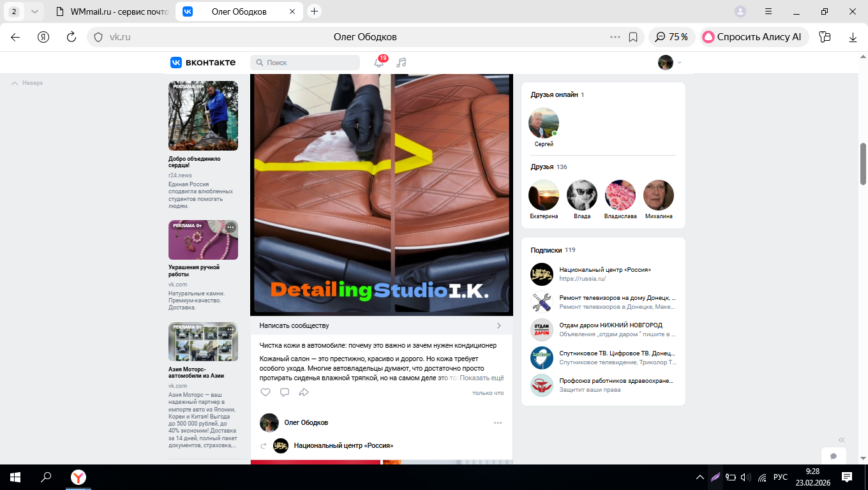The image size is (868, 490).
Task: Ask Alice AI via Спросить Алису AI
Action: click(754, 37)
